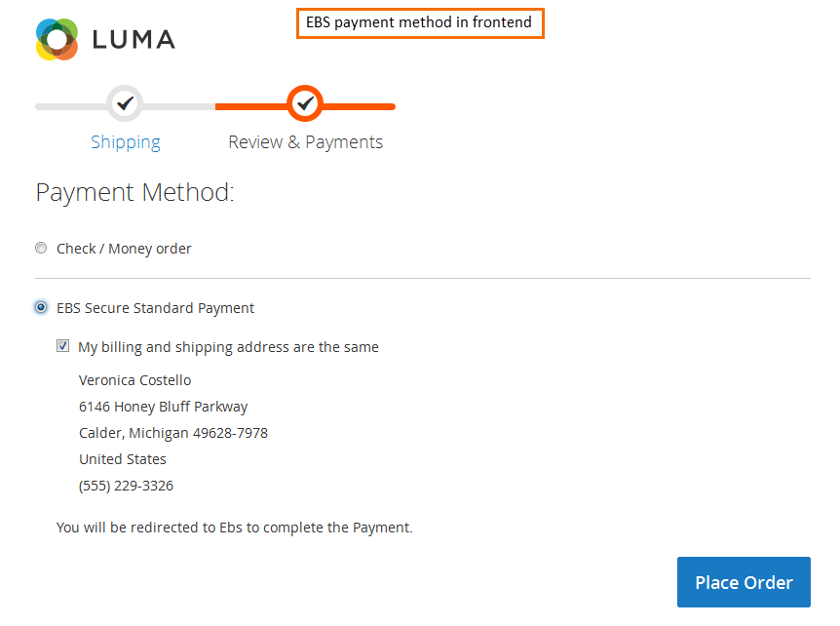This screenshot has width=840, height=626.
Task: Go back to the Shipping step link
Action: tap(125, 142)
